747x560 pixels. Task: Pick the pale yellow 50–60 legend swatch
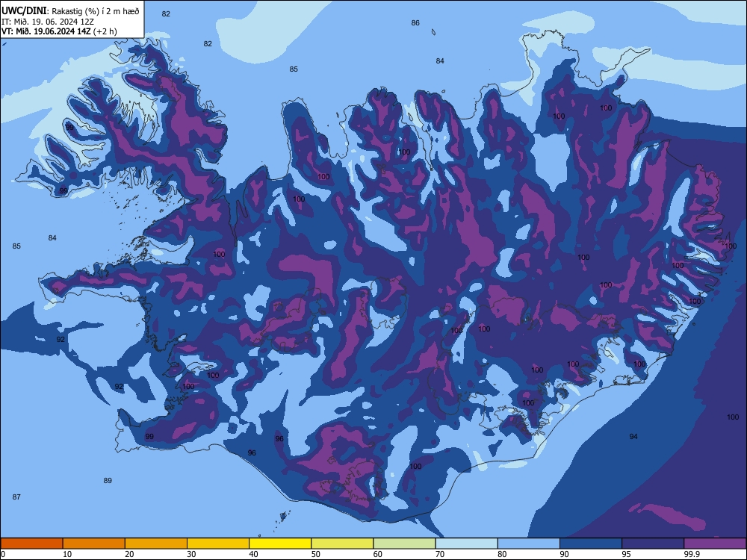point(342,544)
